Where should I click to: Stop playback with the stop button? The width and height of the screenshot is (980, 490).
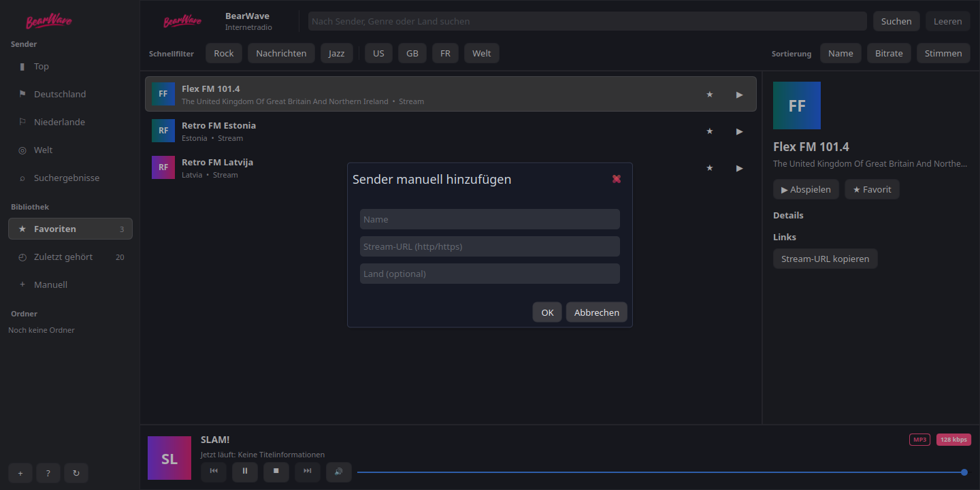[276, 471]
